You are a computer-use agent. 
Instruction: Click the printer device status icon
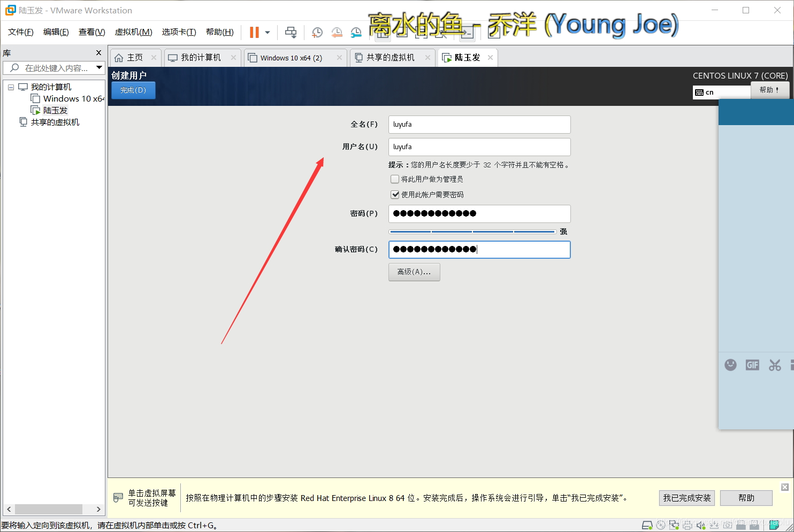click(x=688, y=525)
